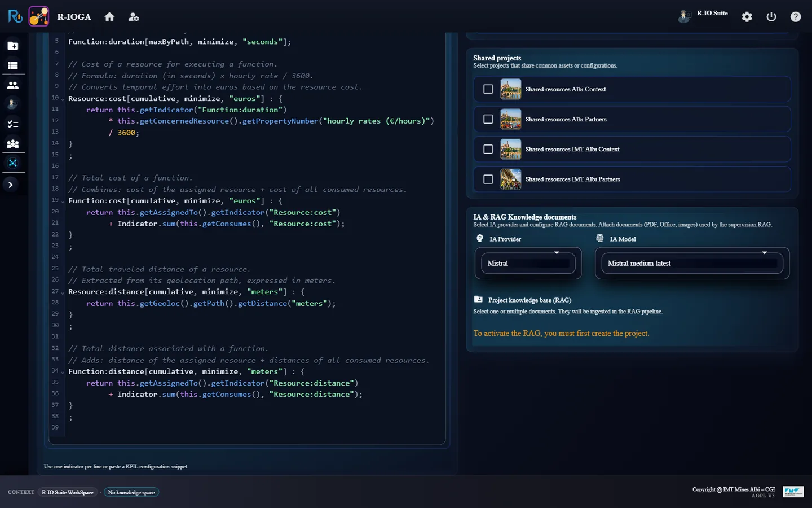Click code line 5 Function:duration
Viewport: 812px width, 508px height.
(180, 42)
